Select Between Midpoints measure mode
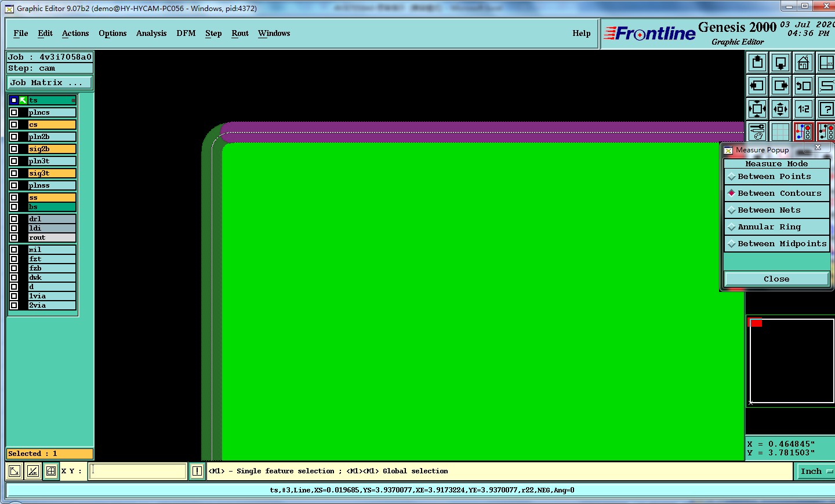Screen dimensions: 835x504 [x=776, y=244]
